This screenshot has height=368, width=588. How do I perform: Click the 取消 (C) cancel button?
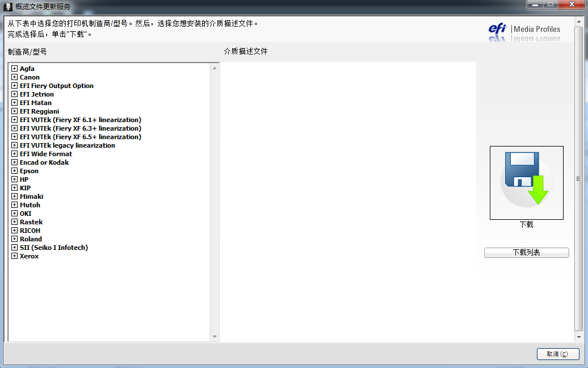[x=558, y=354]
